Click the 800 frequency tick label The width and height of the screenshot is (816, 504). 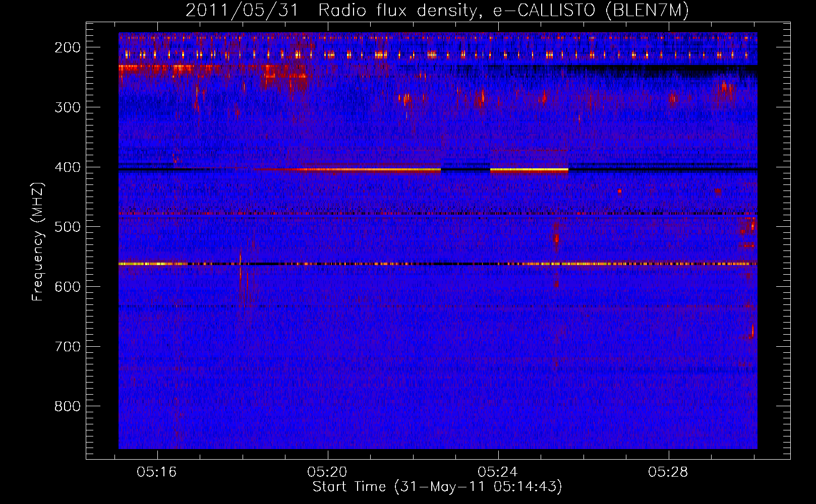[68, 406]
